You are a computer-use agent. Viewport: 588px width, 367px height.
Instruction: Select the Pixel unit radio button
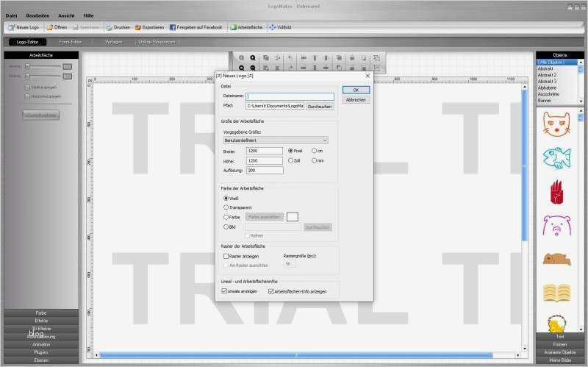click(x=290, y=151)
